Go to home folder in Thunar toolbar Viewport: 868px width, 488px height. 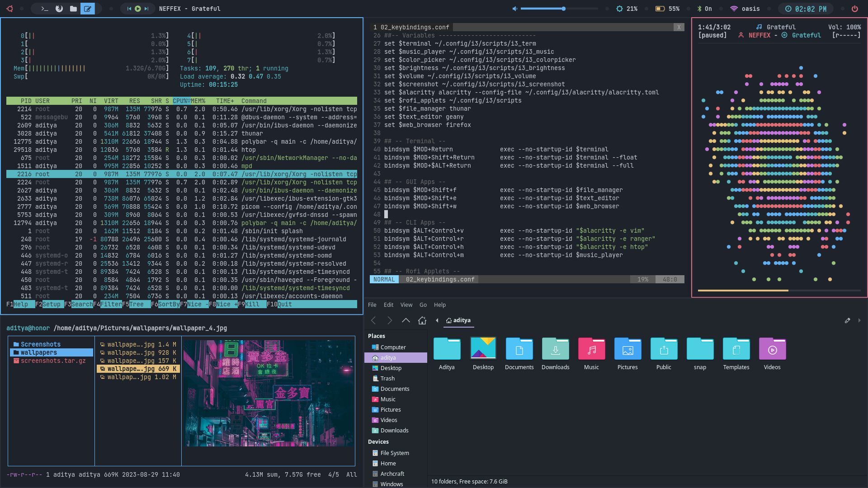pos(422,320)
